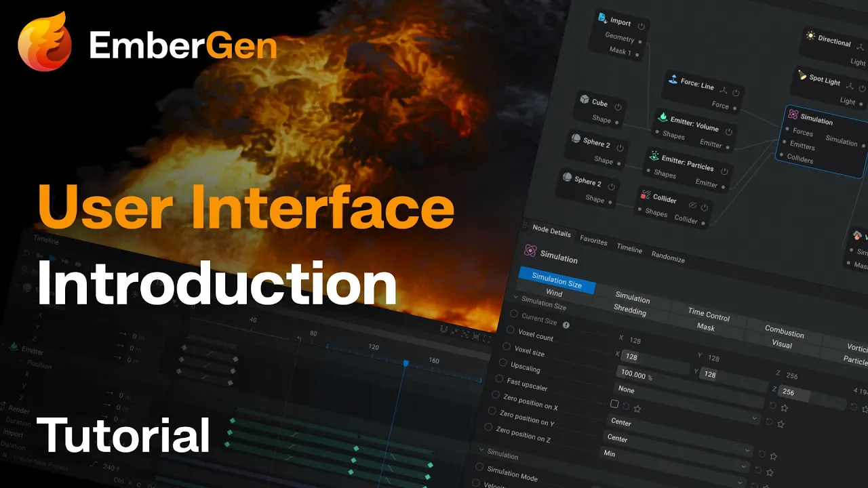
Task: Click the Collider node's red icon
Action: tap(644, 195)
